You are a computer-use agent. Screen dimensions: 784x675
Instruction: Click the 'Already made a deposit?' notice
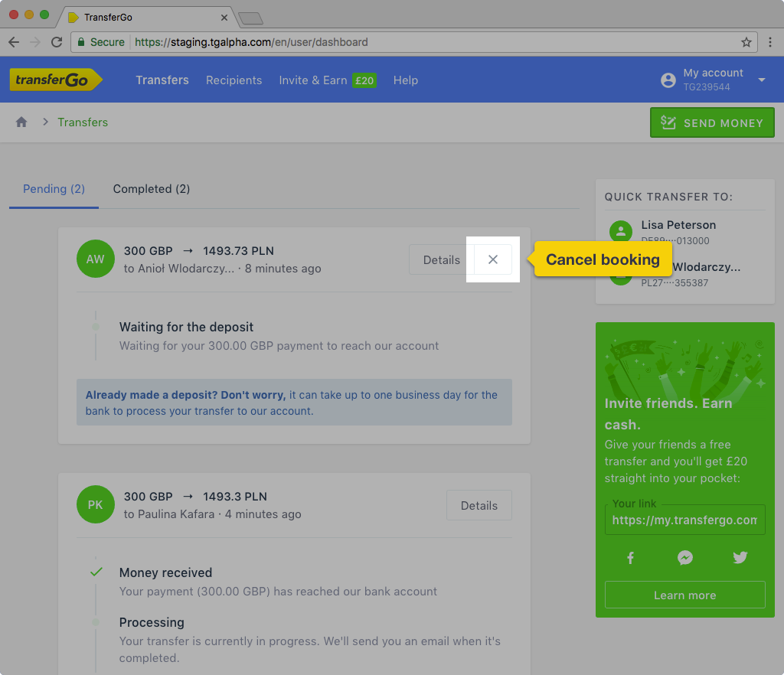coord(294,403)
